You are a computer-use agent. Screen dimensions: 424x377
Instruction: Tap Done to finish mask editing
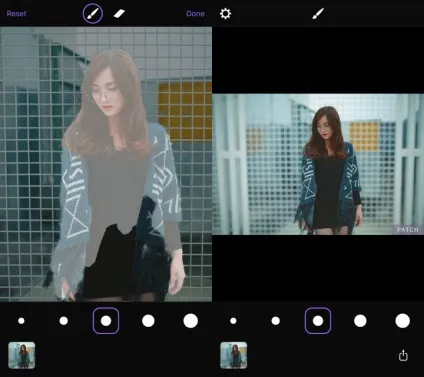click(x=195, y=14)
